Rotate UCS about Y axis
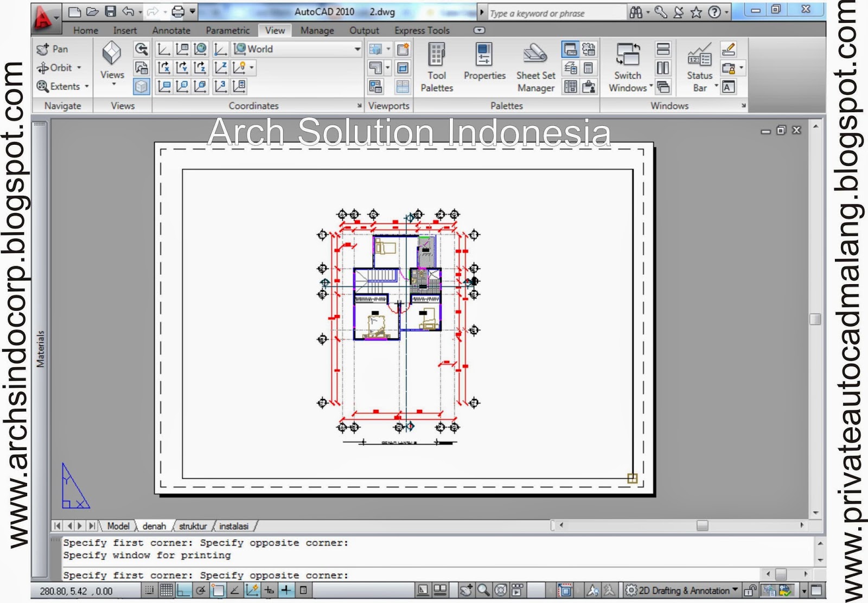 tap(182, 68)
